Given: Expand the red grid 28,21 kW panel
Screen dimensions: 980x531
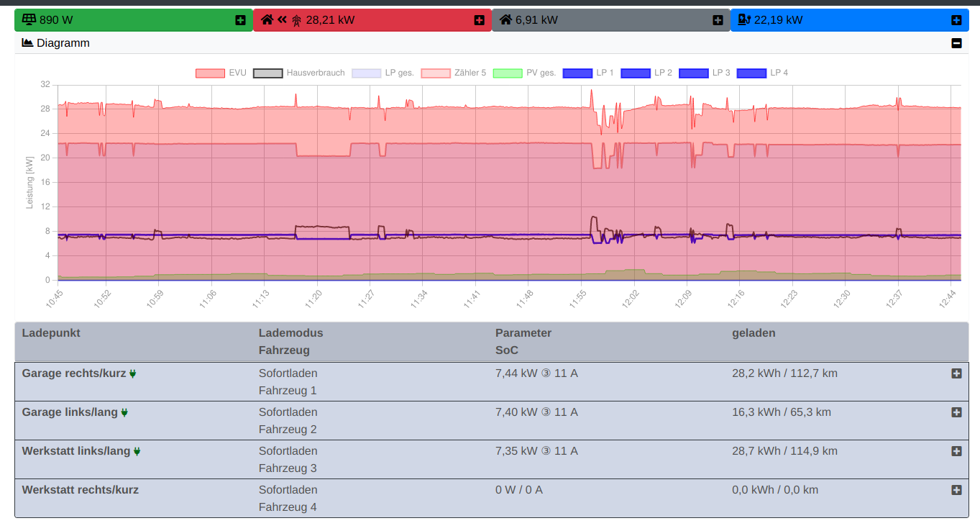Looking at the screenshot, I should click(479, 20).
